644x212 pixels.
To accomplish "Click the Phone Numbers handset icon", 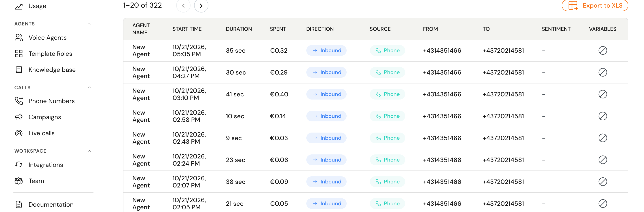I will (19, 101).
